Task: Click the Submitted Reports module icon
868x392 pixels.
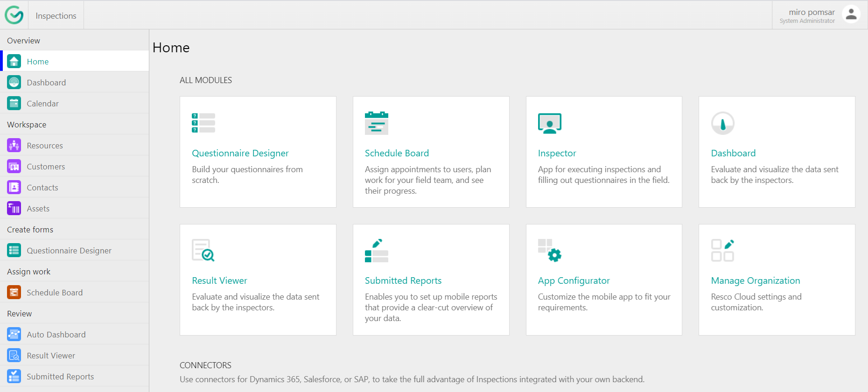Action: (x=376, y=251)
